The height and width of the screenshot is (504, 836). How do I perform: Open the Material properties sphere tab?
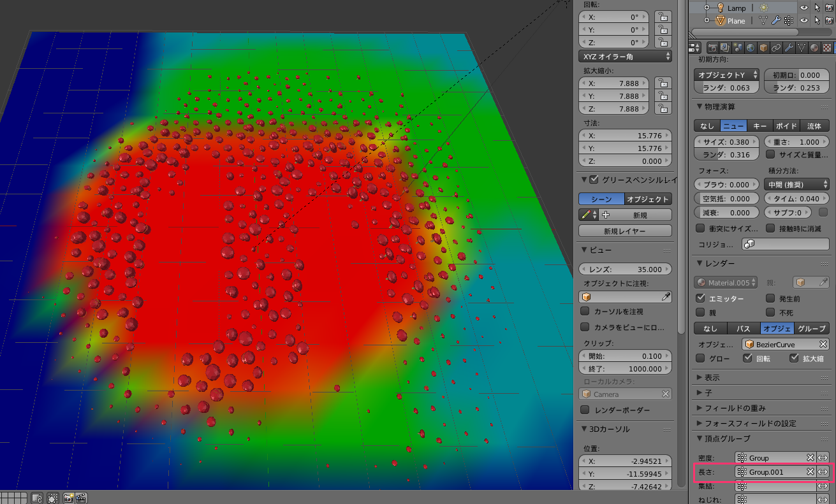(x=814, y=48)
